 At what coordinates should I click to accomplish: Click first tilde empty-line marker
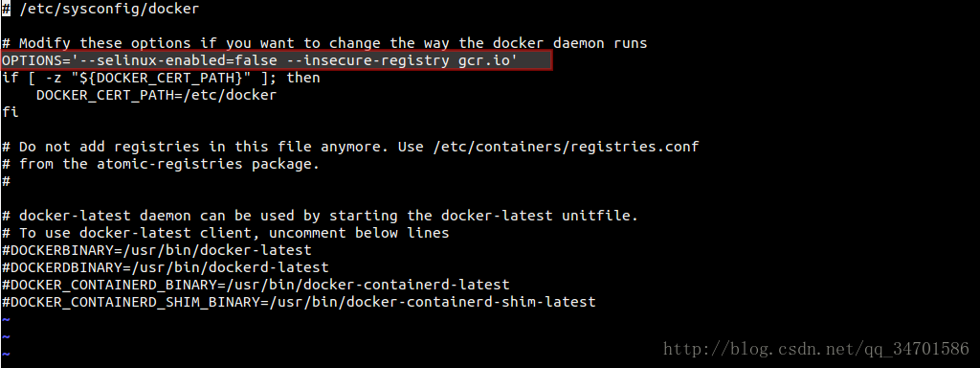pos(6,320)
